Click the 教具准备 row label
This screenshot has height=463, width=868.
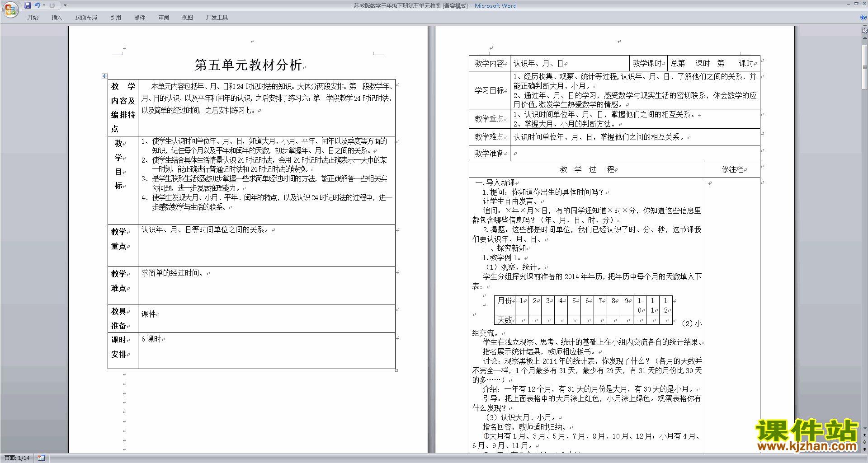click(x=123, y=318)
